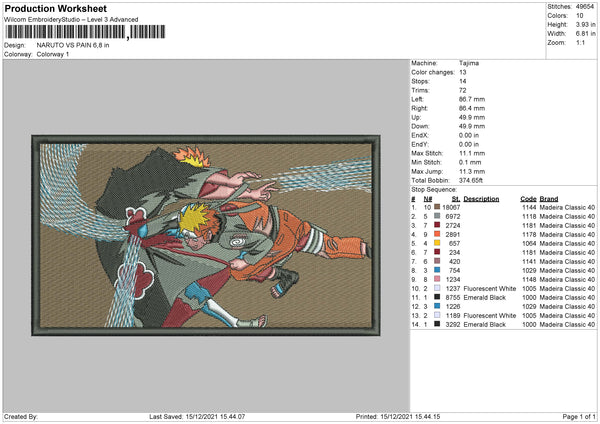Viewport: 600px width, 424px height.
Task: Click thread code '1141' in row 7
Action: point(529,261)
